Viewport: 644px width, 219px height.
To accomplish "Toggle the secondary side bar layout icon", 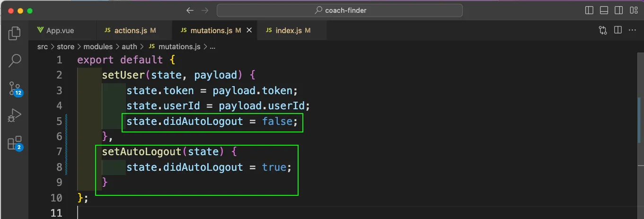I will click(x=618, y=10).
